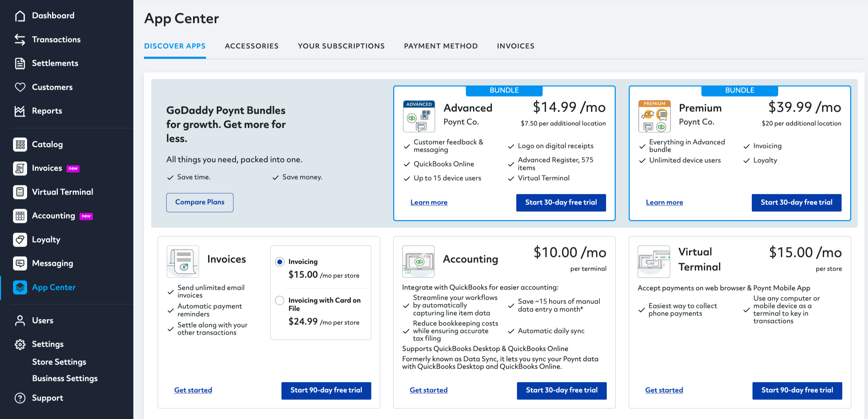Click the $15.00 /mo Virtual Terminal price
868x419 pixels.
click(805, 253)
